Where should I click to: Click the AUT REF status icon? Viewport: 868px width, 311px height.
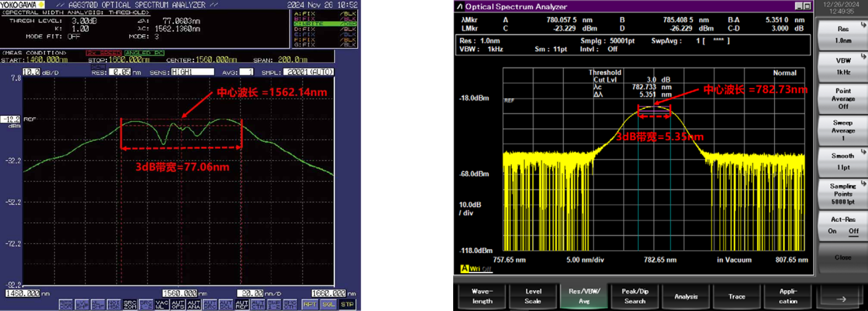point(242,304)
